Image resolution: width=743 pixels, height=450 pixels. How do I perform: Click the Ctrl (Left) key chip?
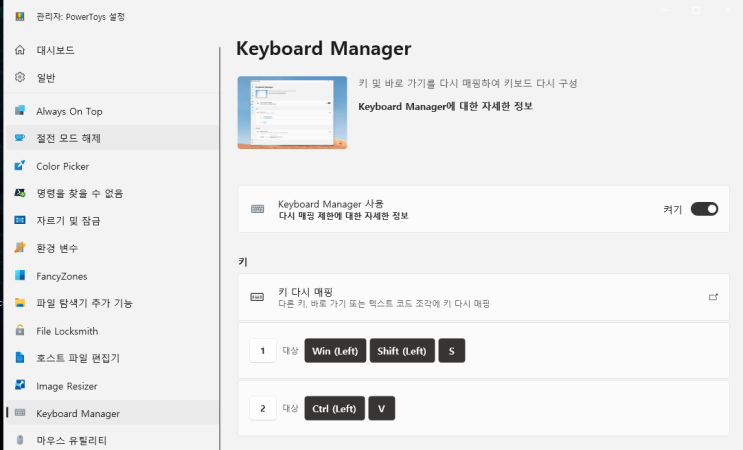(x=334, y=408)
